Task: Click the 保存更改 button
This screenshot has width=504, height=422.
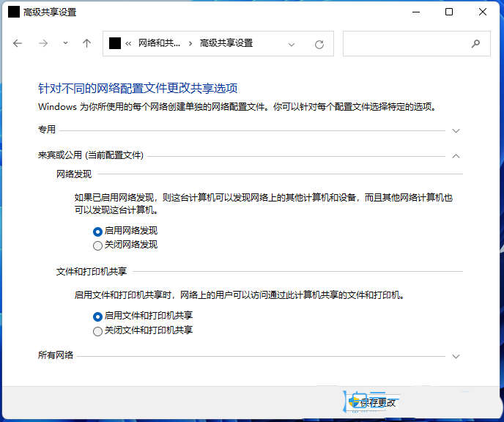Action: tap(375, 402)
